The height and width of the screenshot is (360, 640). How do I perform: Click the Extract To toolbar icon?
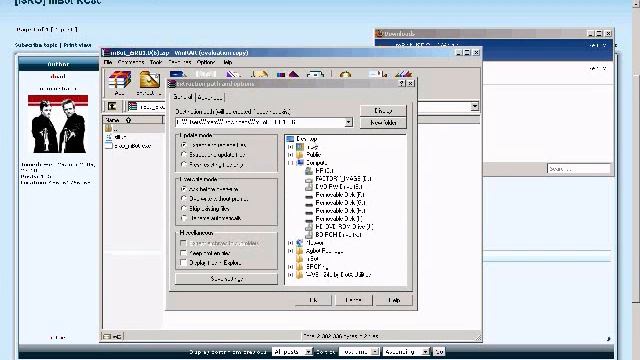pyautogui.click(x=149, y=83)
